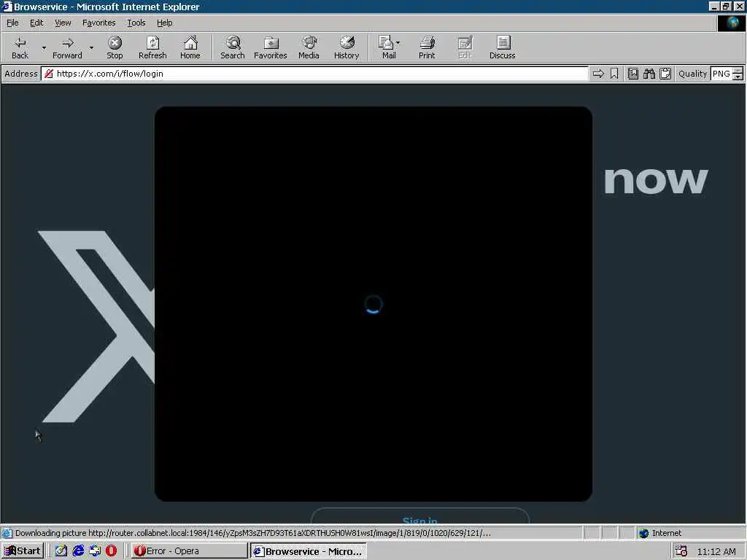The height and width of the screenshot is (560, 747).
Task: Click the status bar page icon
Action: pyautogui.click(x=7, y=533)
